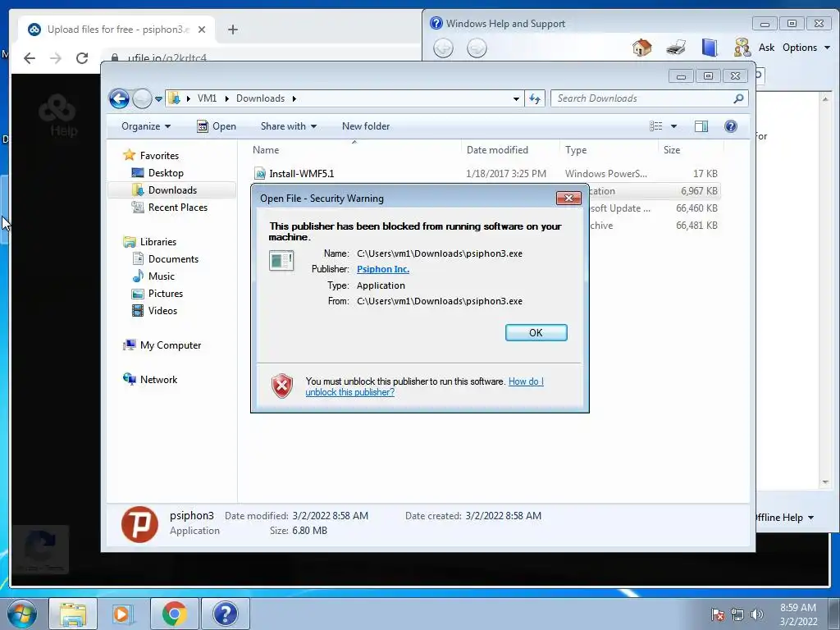
Task: Click the psiphon3 icon in details pane
Action: 139,524
